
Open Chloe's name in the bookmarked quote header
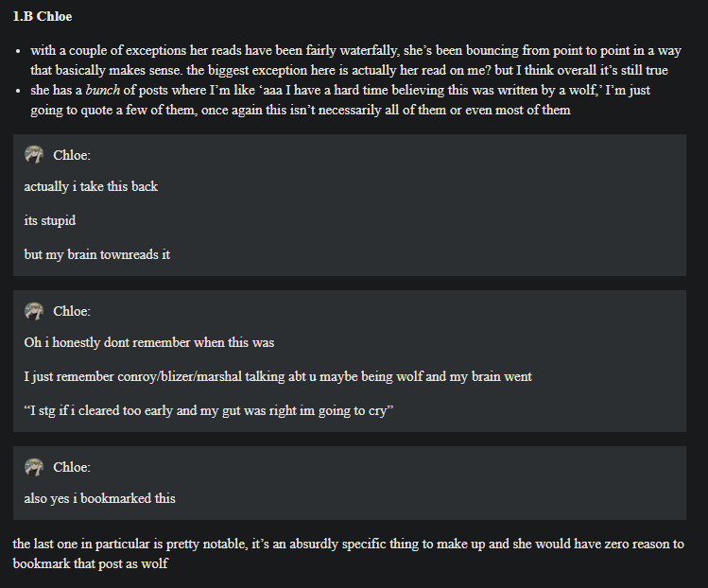click(x=71, y=467)
